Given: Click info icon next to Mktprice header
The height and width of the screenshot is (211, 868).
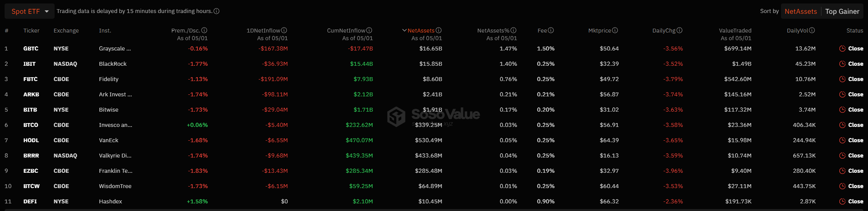Looking at the screenshot, I should click(615, 30).
